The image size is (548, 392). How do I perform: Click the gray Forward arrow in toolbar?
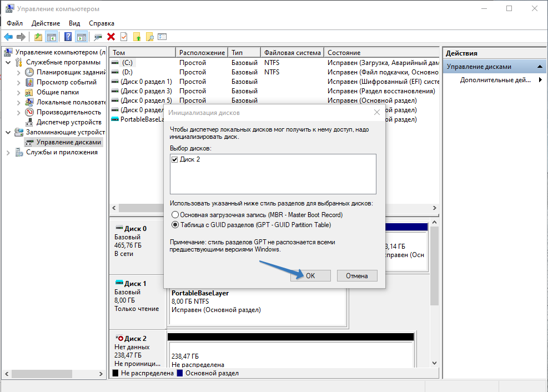click(x=21, y=37)
